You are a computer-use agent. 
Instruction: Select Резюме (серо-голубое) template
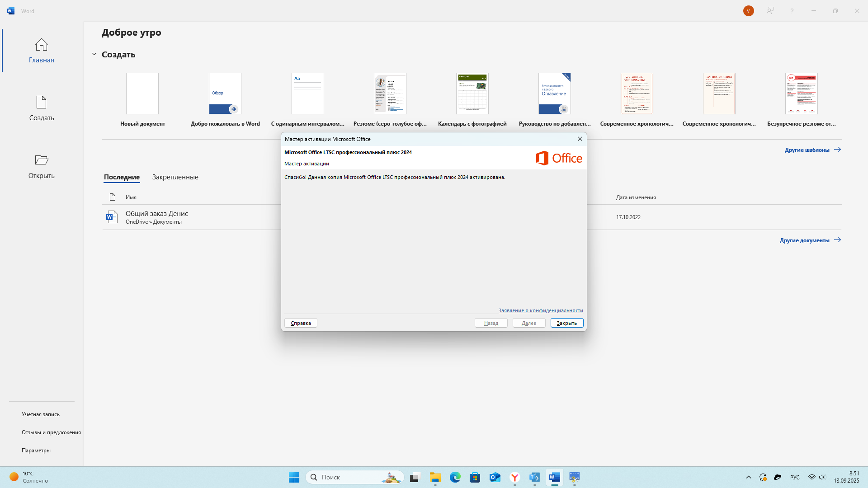pyautogui.click(x=390, y=94)
